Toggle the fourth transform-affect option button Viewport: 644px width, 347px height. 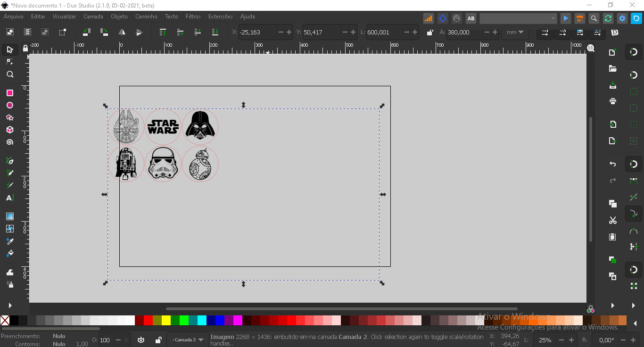597,32
